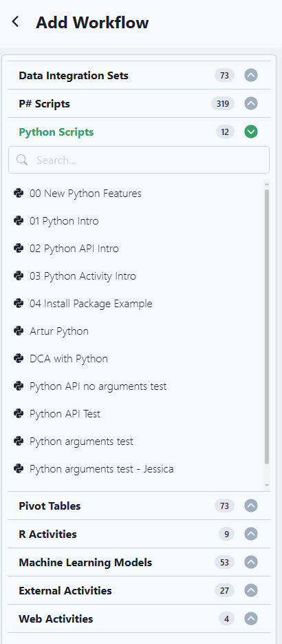Open the External Activities section header
The width and height of the screenshot is (282, 644).
point(139,590)
